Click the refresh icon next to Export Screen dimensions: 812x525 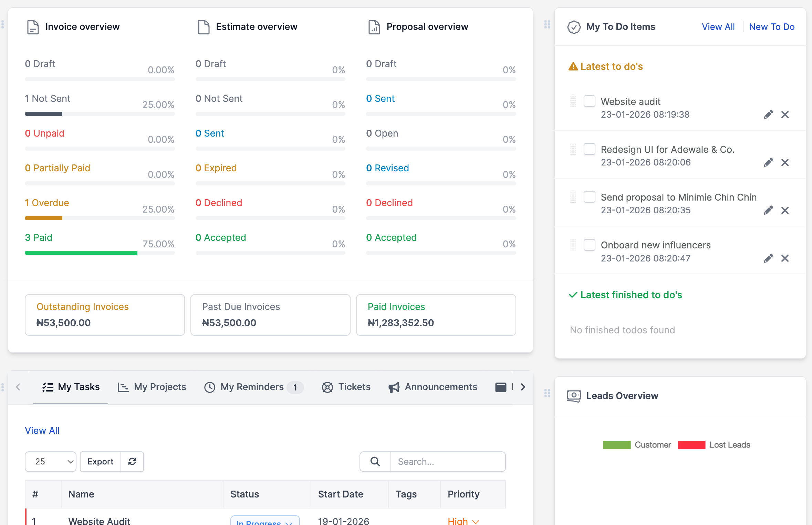pos(132,461)
